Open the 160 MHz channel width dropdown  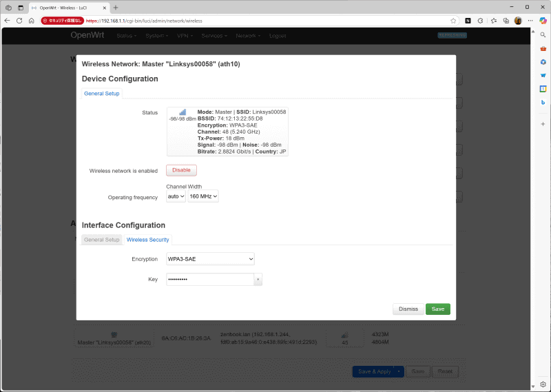[x=203, y=196]
